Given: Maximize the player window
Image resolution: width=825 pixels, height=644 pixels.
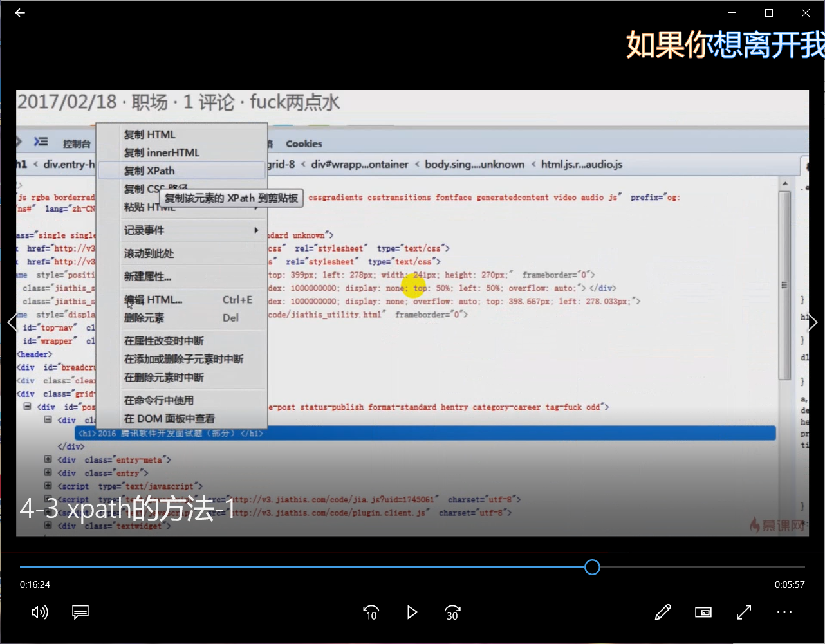Looking at the screenshot, I should coord(768,13).
